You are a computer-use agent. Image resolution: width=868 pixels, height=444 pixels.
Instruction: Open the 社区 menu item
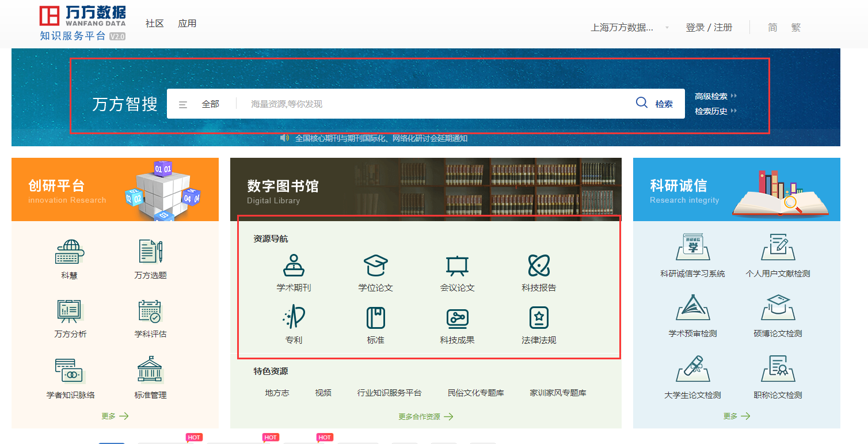(x=154, y=24)
